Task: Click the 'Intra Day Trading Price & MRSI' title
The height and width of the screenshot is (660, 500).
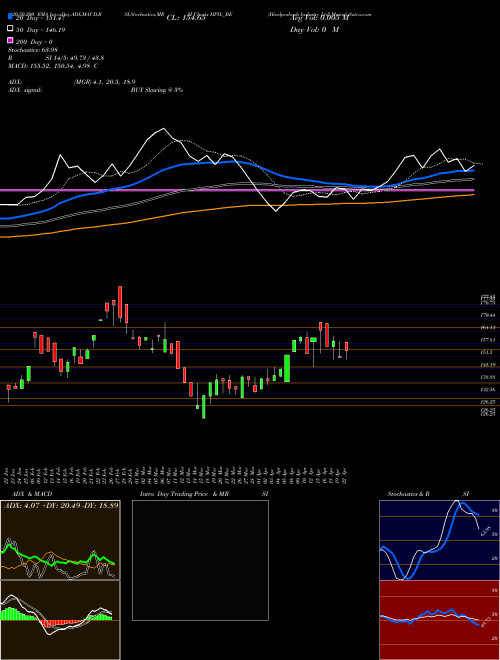Action: point(204,494)
